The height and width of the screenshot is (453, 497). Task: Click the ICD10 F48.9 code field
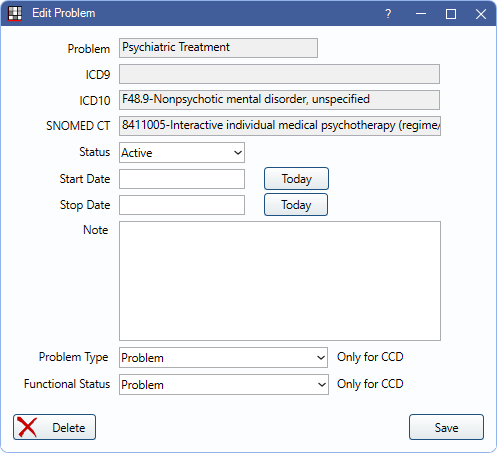(x=279, y=100)
